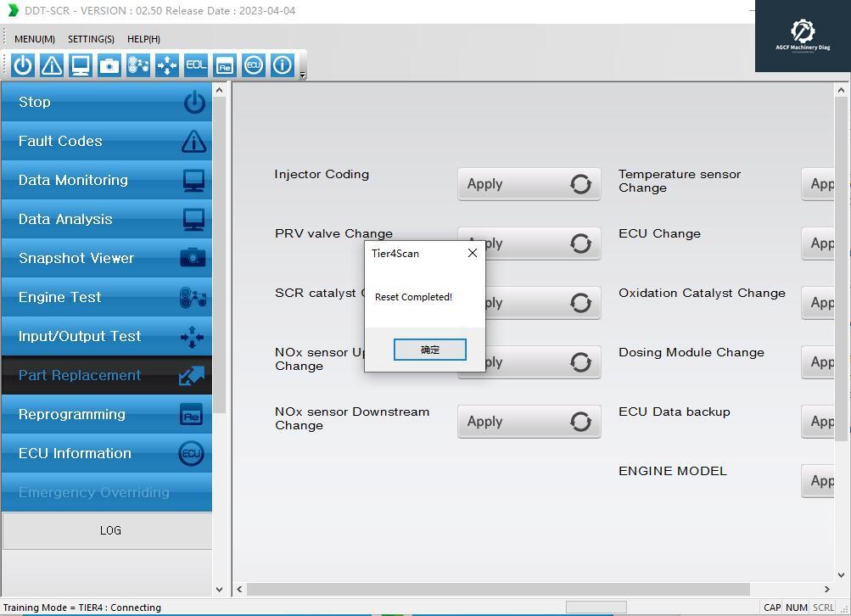Open the HELP(H) menu
This screenshot has width=851, height=616.
tap(143, 39)
